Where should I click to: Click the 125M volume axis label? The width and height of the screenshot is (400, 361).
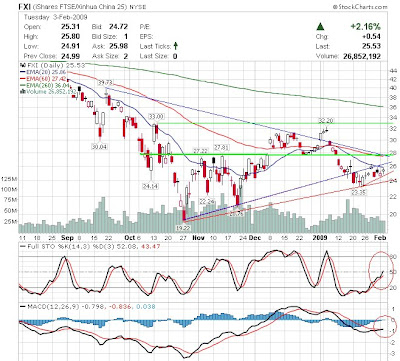point(9,179)
